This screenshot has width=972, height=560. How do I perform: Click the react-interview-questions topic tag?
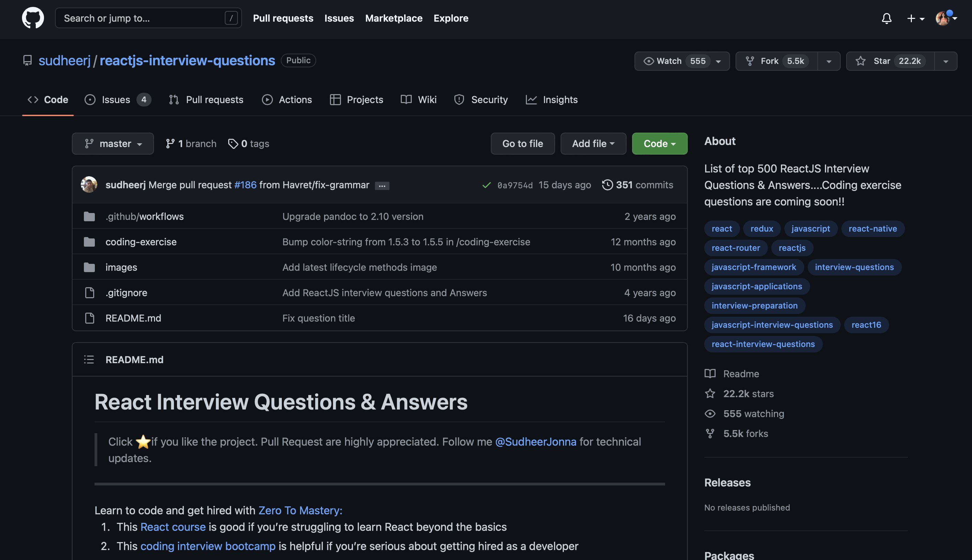pos(763,344)
